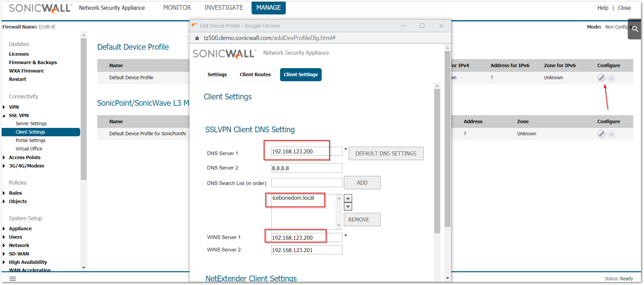
Task: Click the sidebar scroll down arrow
Action: (x=84, y=268)
